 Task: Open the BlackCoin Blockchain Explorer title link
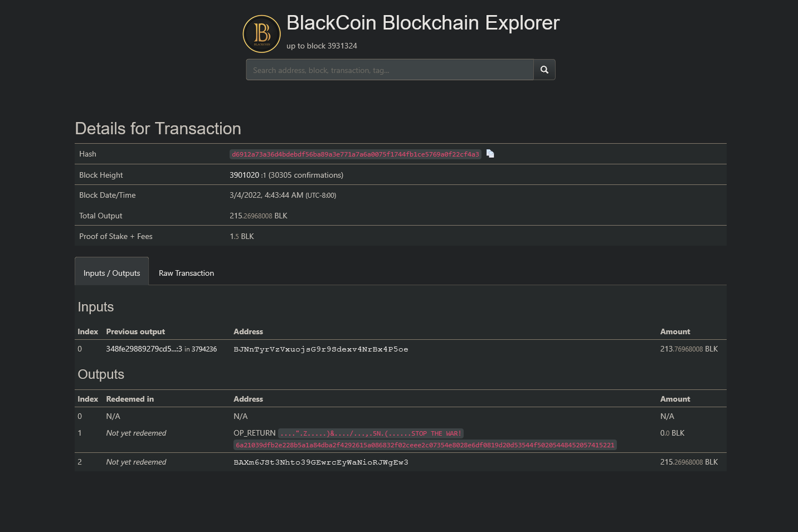423,23
